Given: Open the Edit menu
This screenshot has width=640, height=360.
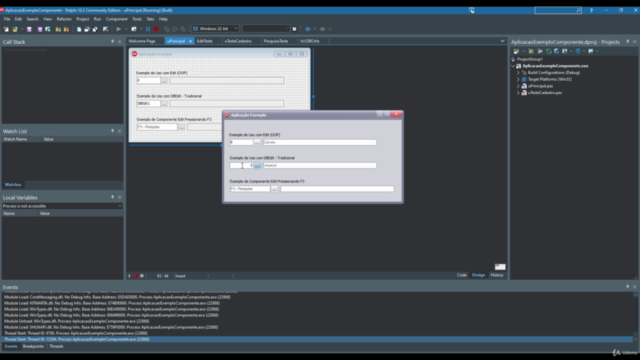Looking at the screenshot, I should coord(18,19).
